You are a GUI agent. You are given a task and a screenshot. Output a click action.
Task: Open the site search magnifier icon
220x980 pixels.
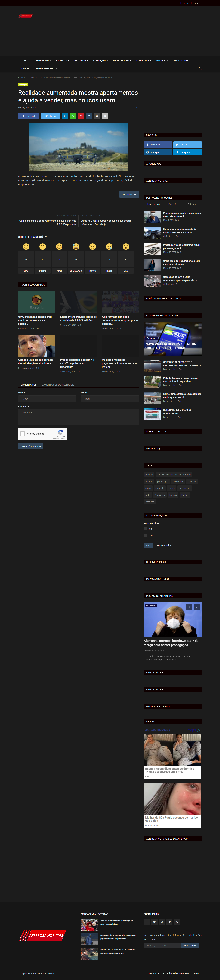200,69
